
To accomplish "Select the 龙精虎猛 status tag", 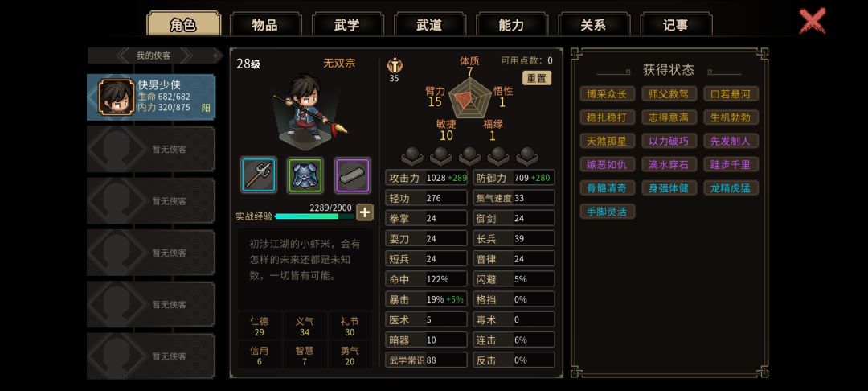I will click(731, 188).
